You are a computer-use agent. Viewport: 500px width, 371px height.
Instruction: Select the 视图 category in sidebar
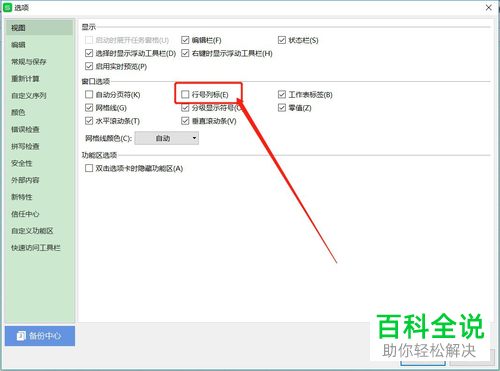pos(39,28)
